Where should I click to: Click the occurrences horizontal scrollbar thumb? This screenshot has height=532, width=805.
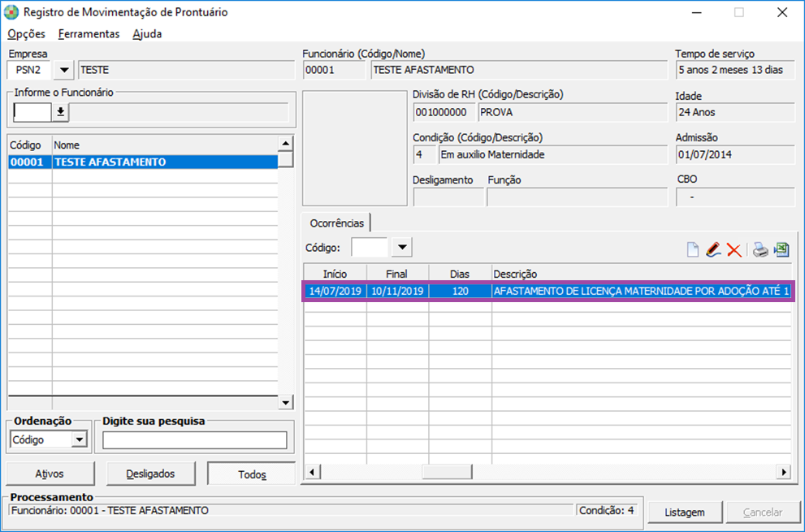point(447,471)
